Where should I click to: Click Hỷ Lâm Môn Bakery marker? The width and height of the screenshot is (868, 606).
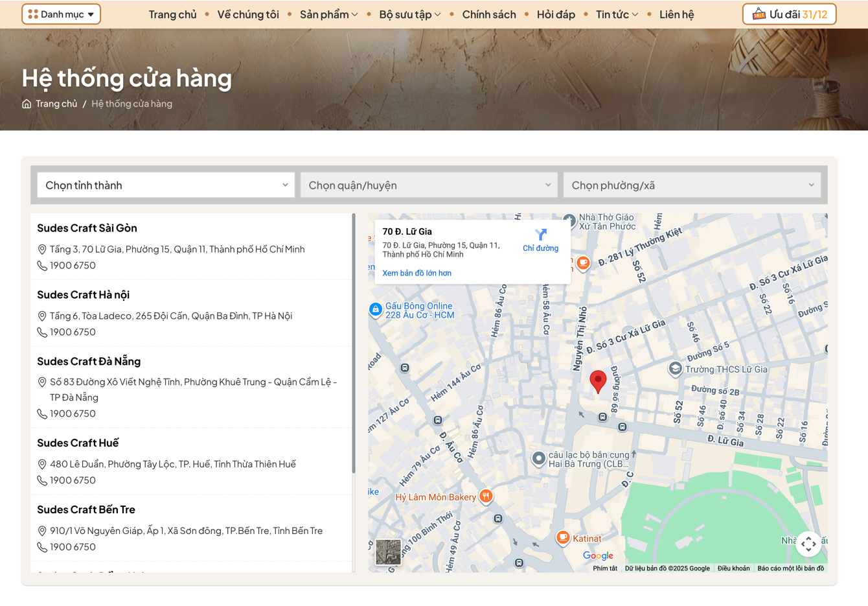486,497
